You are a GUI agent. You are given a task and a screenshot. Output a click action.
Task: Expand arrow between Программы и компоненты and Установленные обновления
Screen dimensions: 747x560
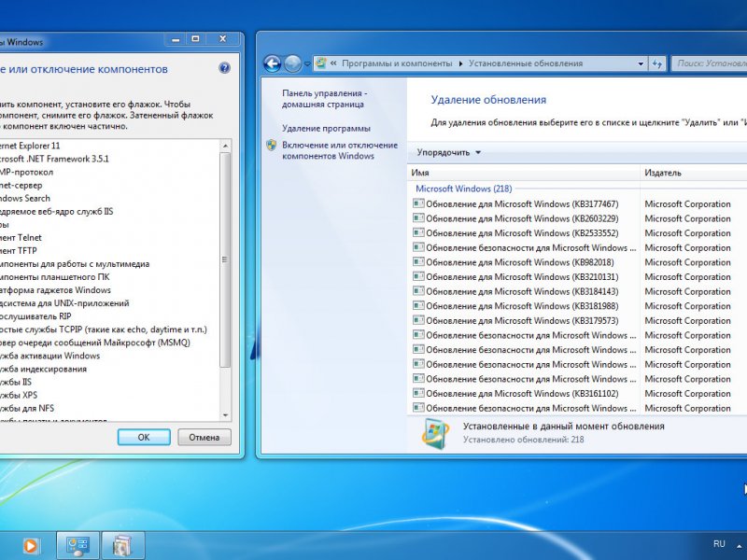pyautogui.click(x=460, y=63)
